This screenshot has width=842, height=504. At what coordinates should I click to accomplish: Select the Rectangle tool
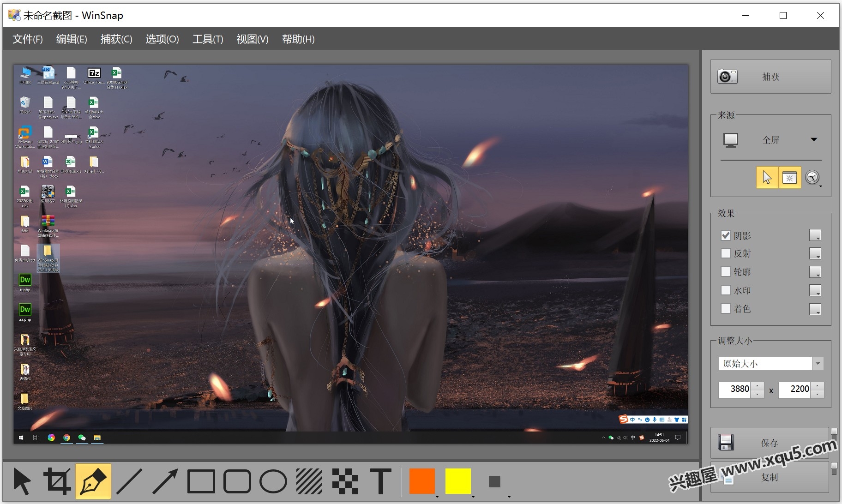tap(201, 481)
